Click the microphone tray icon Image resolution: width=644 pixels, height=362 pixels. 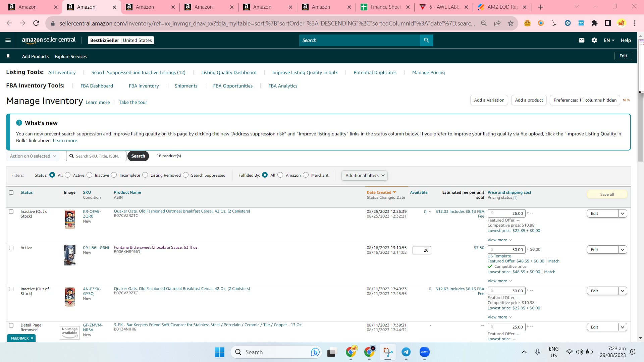[537, 352]
